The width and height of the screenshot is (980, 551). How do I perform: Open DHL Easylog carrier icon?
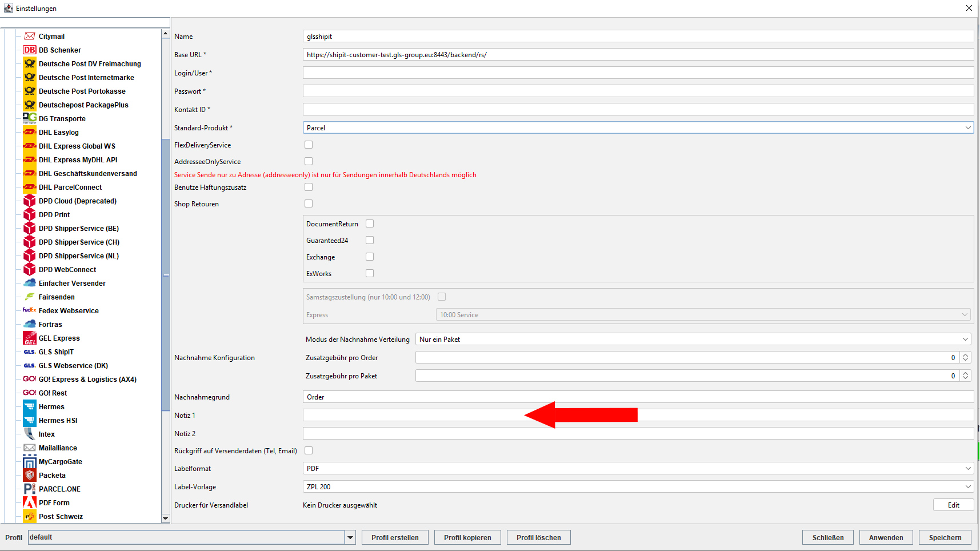30,132
